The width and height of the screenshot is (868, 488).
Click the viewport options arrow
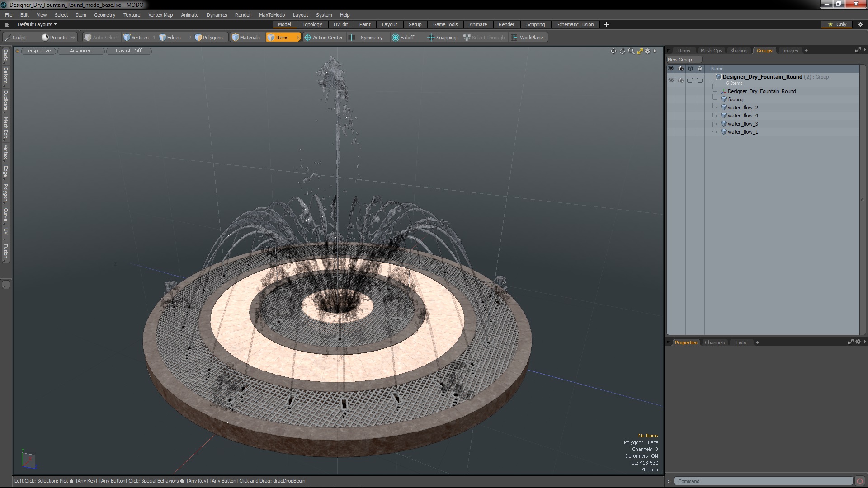coord(655,51)
